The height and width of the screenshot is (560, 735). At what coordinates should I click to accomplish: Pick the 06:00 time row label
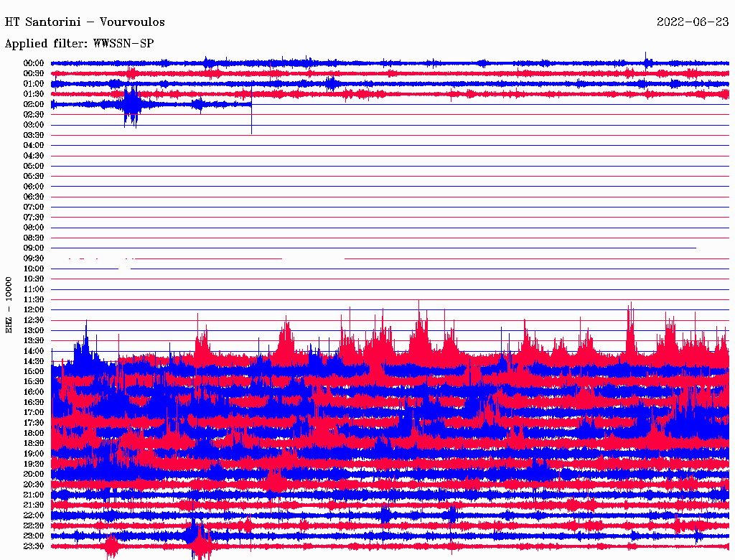pyautogui.click(x=34, y=187)
